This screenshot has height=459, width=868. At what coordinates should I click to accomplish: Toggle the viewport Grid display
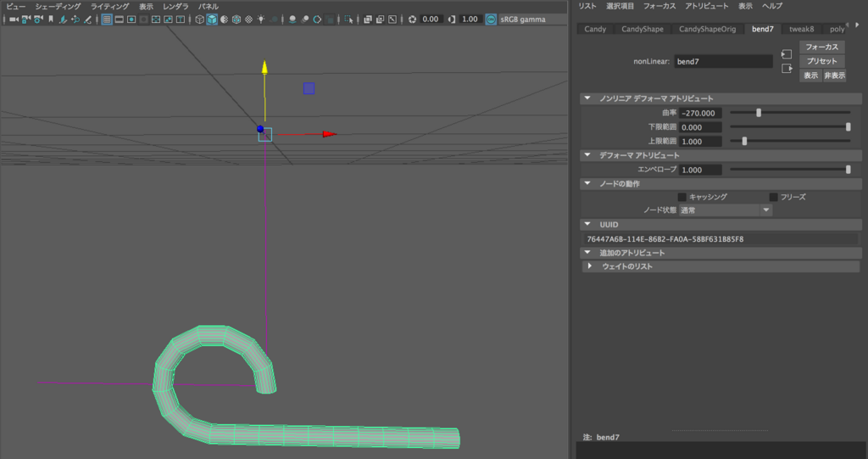107,20
